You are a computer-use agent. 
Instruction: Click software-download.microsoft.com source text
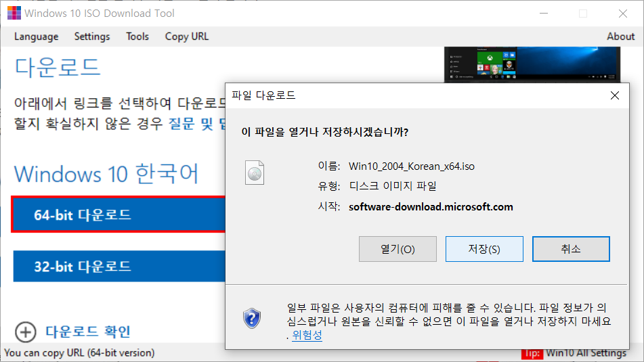431,207
